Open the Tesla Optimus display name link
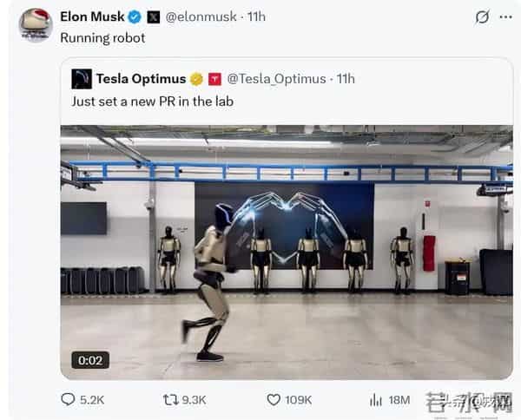The image size is (521, 420). [x=142, y=79]
